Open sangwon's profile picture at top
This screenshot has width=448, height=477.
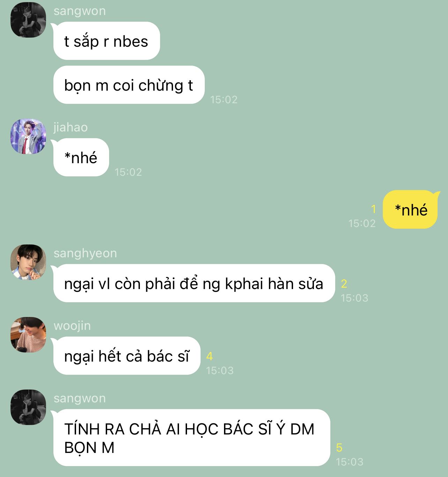[28, 20]
